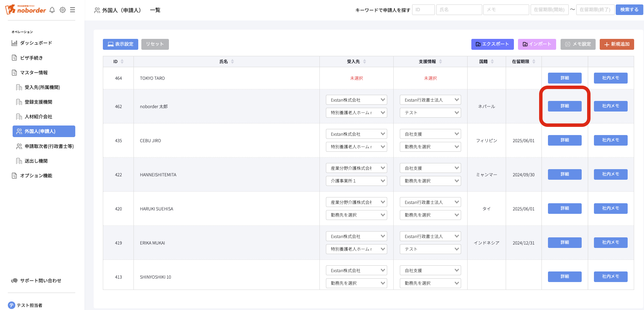Sort by 国籍 column sort icon

click(x=492, y=61)
